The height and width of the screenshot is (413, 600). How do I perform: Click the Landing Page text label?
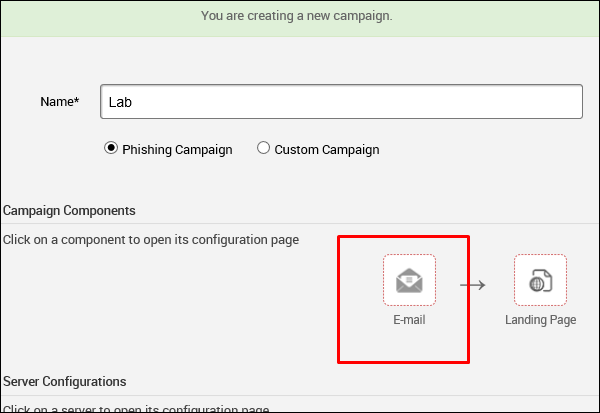[x=541, y=320]
